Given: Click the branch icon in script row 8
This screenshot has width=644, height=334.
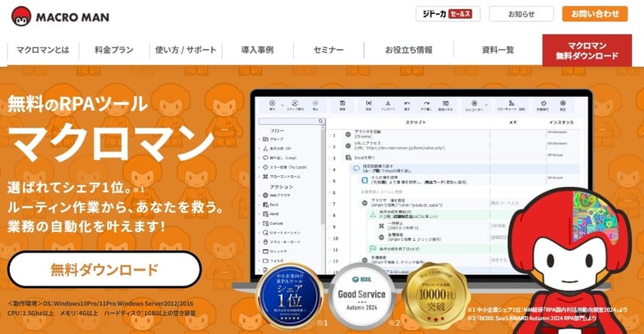Looking at the screenshot, I should click(x=373, y=214).
